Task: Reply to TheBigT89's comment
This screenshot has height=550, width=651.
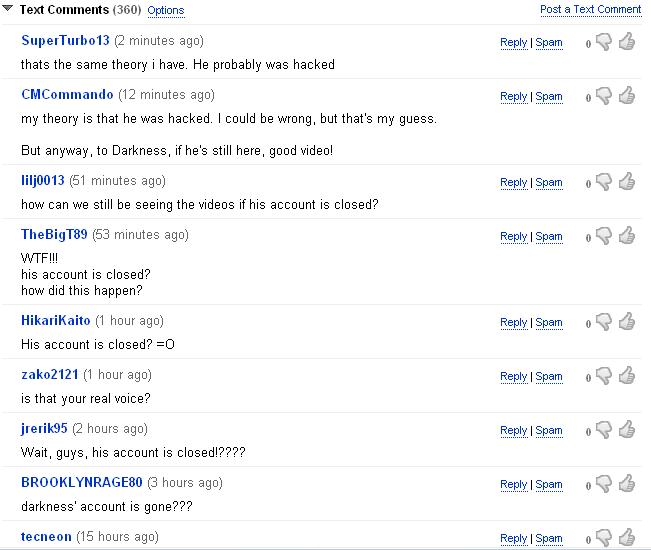Action: click(513, 236)
